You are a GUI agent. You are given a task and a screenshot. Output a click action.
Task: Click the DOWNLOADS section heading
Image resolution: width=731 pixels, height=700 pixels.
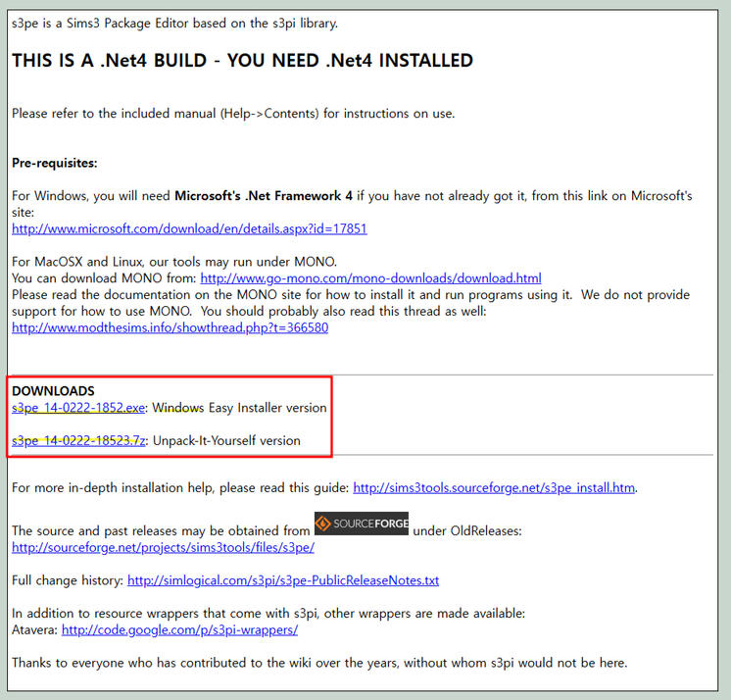[x=53, y=390]
